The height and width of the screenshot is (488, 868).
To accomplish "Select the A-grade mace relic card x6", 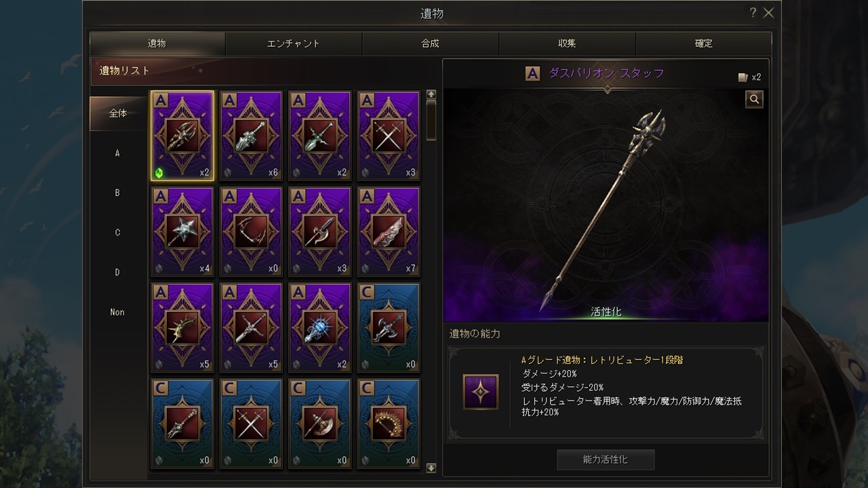I will click(x=251, y=136).
